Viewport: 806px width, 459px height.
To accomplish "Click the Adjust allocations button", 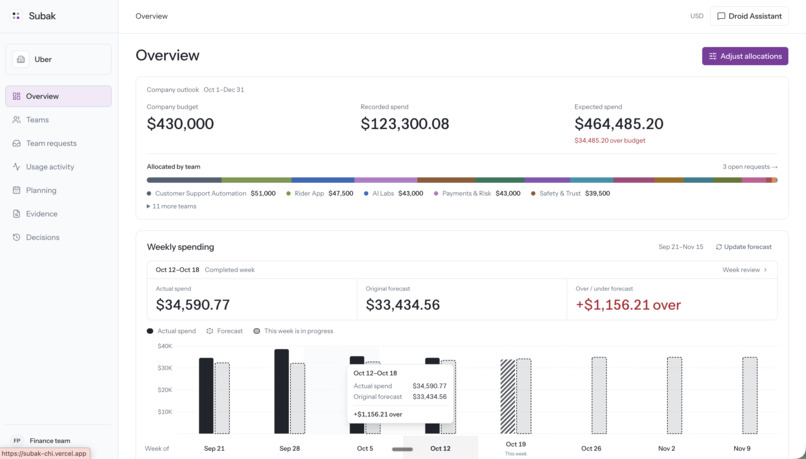I will [745, 56].
